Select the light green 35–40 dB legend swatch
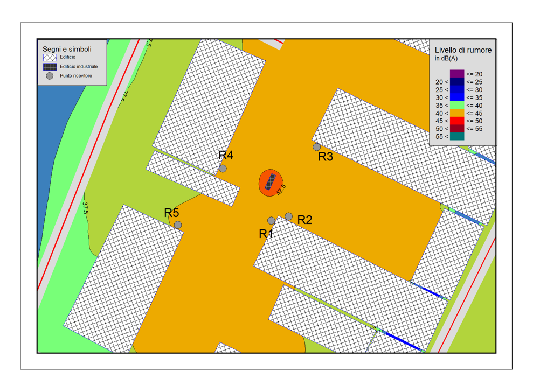The height and width of the screenshot is (392, 533). (457, 106)
